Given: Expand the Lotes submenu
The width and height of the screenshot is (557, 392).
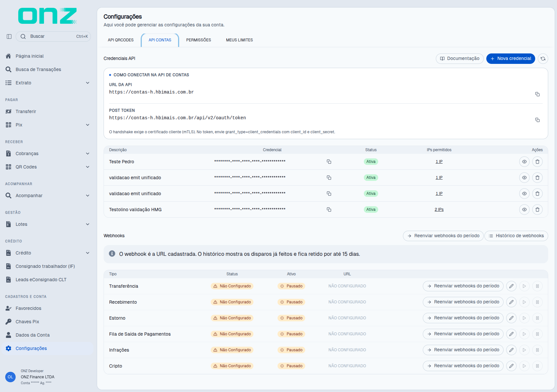Looking at the screenshot, I should coord(48,224).
